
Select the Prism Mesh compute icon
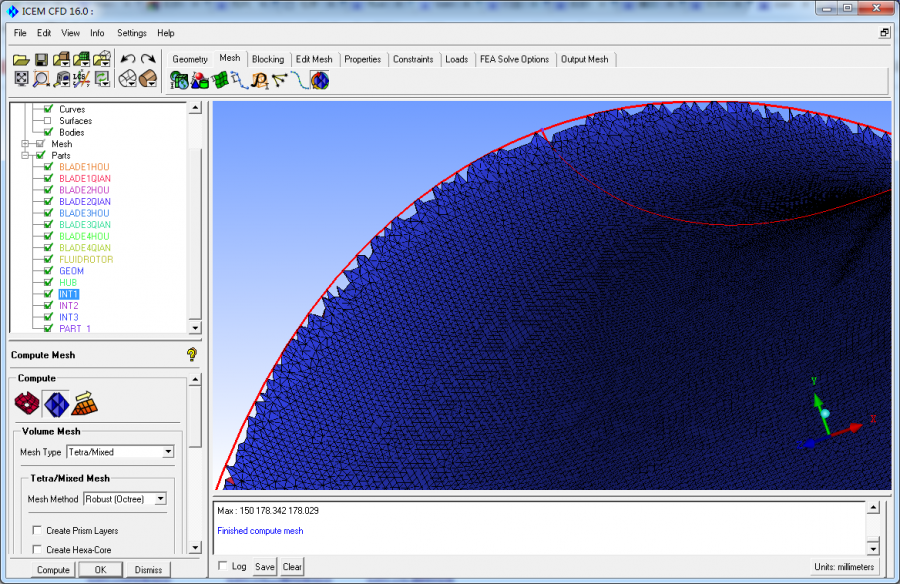tap(86, 404)
